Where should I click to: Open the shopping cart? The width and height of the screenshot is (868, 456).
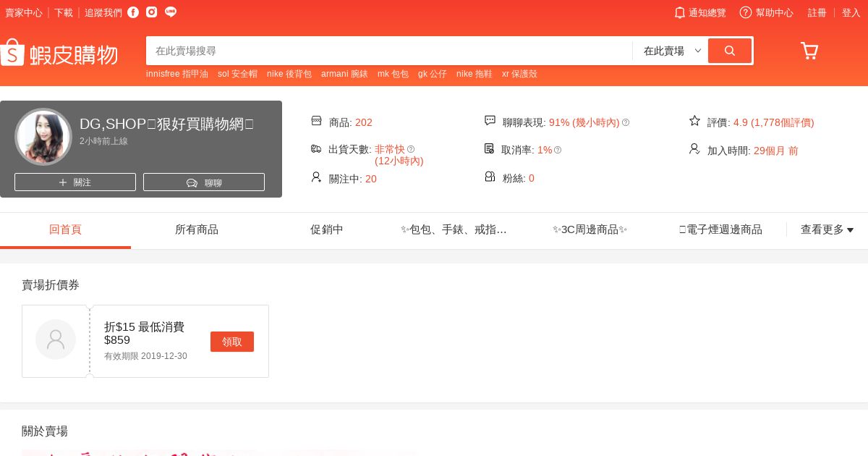click(809, 51)
